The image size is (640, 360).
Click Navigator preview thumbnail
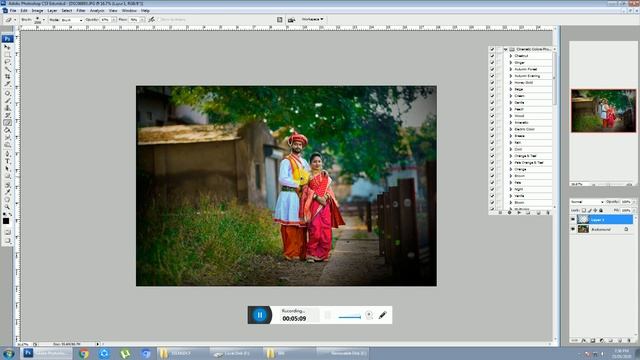[603, 111]
